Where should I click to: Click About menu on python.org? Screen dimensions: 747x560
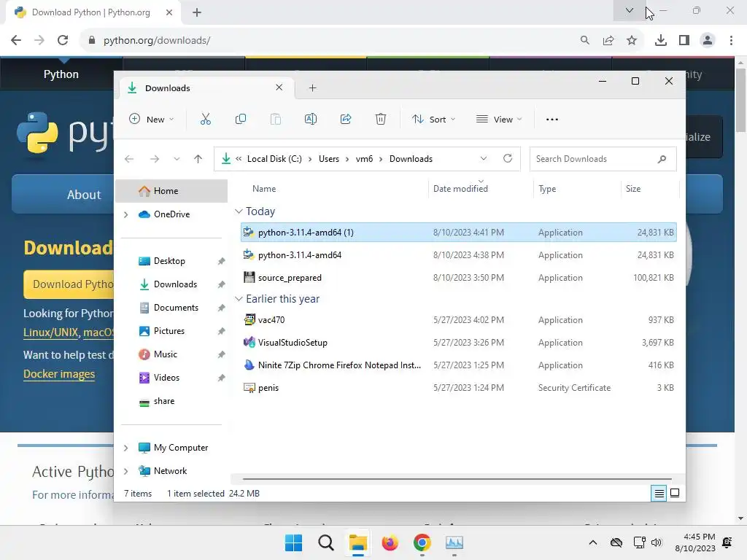click(84, 194)
